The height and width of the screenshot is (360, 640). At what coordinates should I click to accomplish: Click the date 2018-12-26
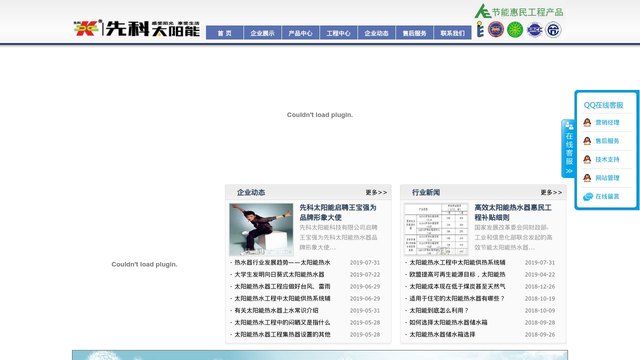[540, 287]
